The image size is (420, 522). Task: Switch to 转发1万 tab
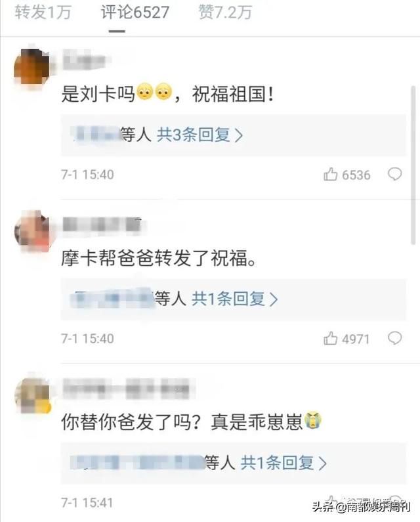pyautogui.click(x=43, y=12)
